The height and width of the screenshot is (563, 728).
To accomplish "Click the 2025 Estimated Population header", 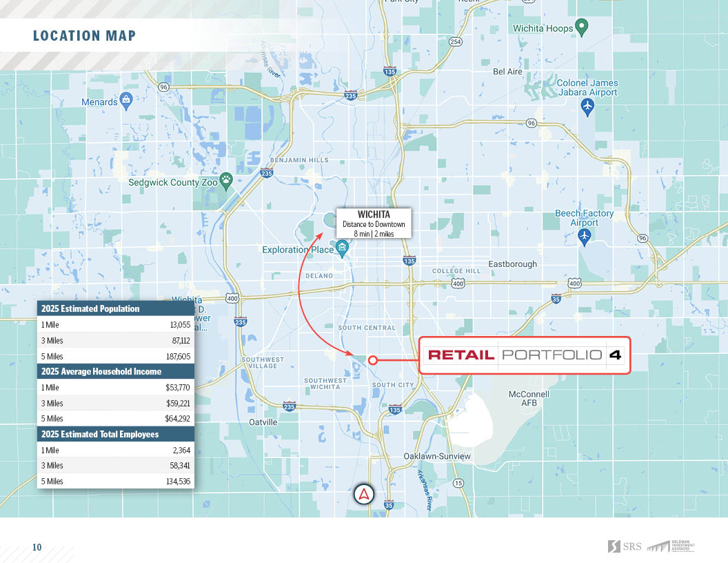I will 116,308.
